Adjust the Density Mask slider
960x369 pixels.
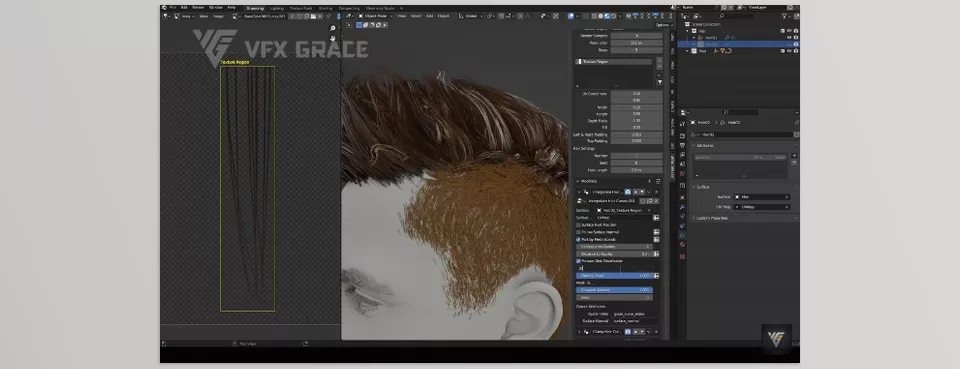point(615,275)
